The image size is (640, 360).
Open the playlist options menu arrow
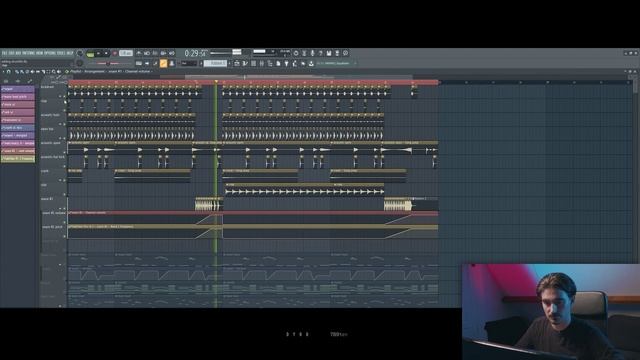tap(3, 71)
